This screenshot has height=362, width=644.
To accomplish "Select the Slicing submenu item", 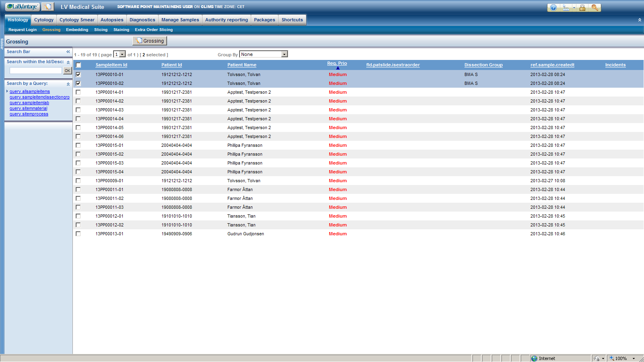I will point(101,30).
